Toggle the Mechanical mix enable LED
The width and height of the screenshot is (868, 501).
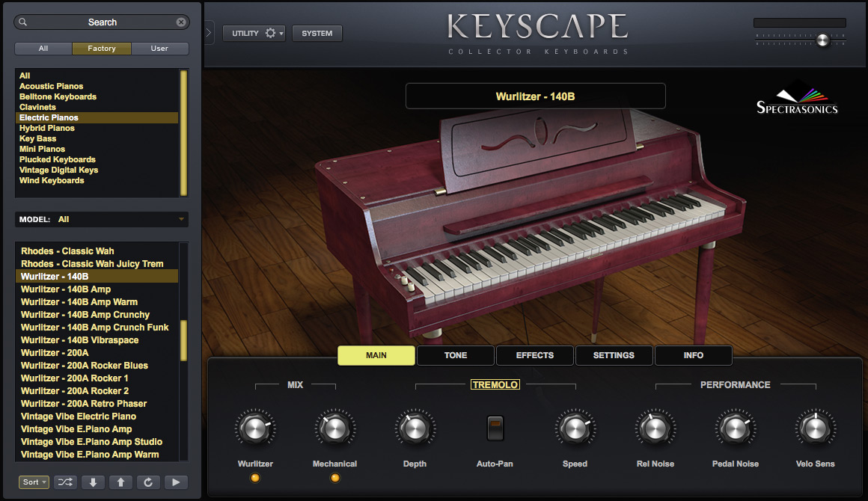tap(335, 478)
